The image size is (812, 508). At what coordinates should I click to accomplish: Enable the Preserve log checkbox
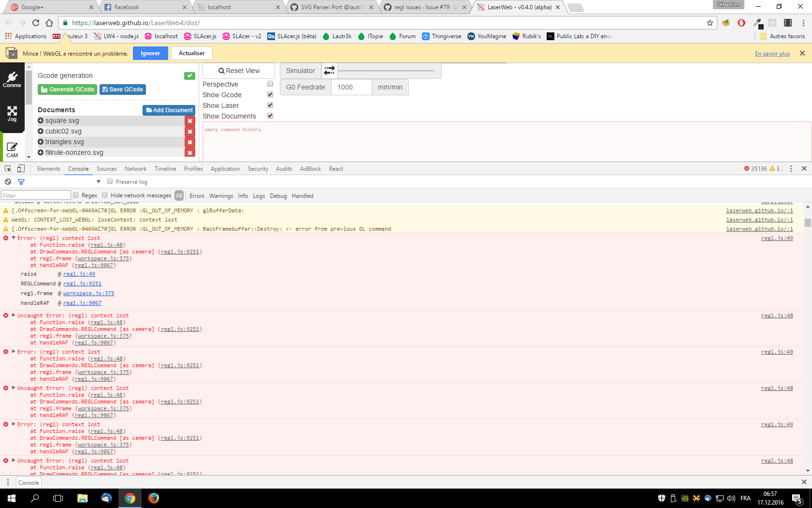(x=110, y=182)
